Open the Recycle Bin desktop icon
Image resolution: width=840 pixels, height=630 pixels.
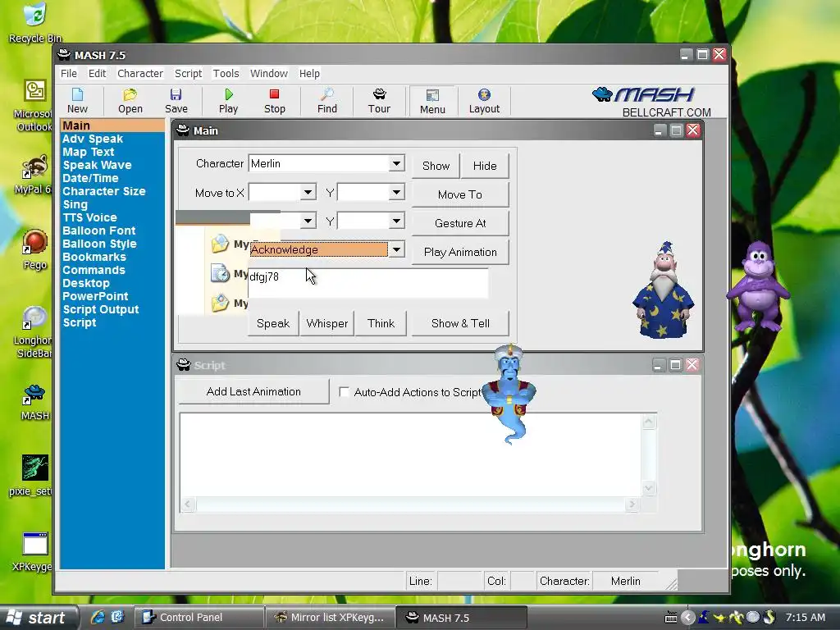click(x=34, y=22)
